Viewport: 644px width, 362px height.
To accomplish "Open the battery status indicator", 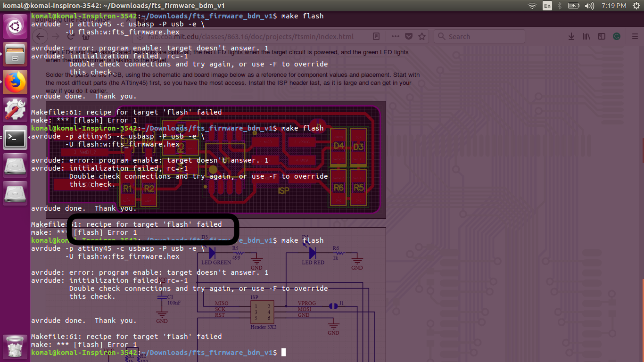I will (x=573, y=6).
